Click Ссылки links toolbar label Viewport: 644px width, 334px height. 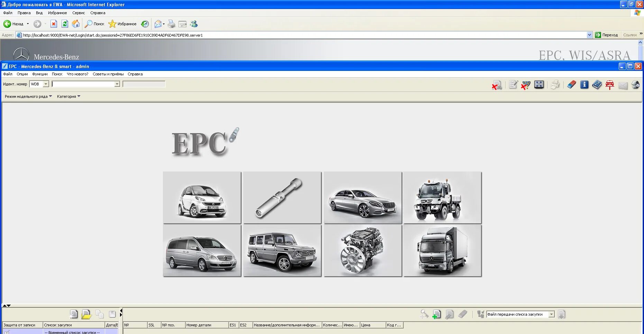[629, 35]
